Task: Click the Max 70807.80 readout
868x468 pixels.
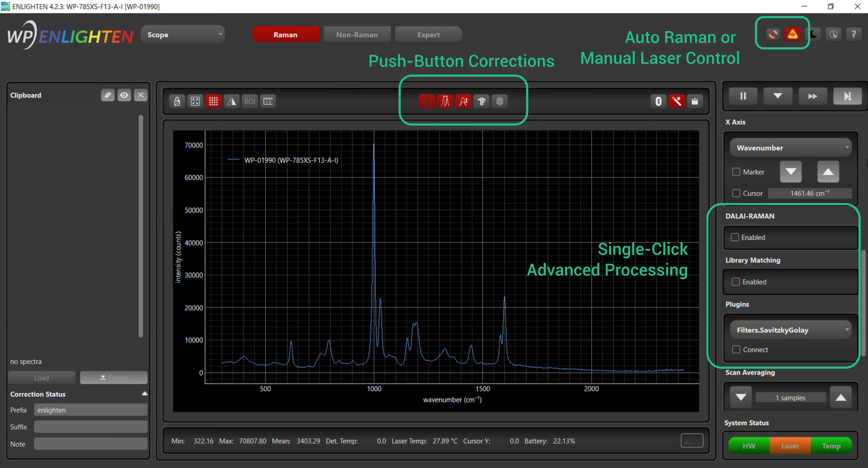Action: coord(243,441)
